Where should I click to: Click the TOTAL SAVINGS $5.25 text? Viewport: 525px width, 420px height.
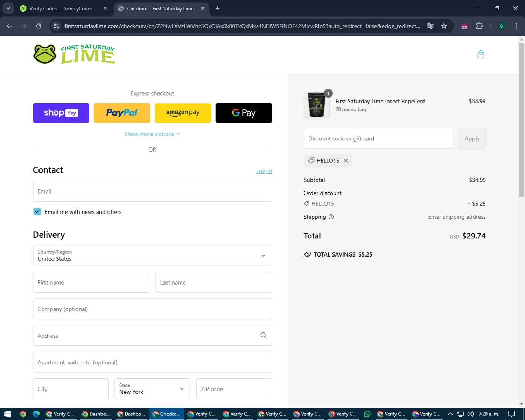click(343, 254)
